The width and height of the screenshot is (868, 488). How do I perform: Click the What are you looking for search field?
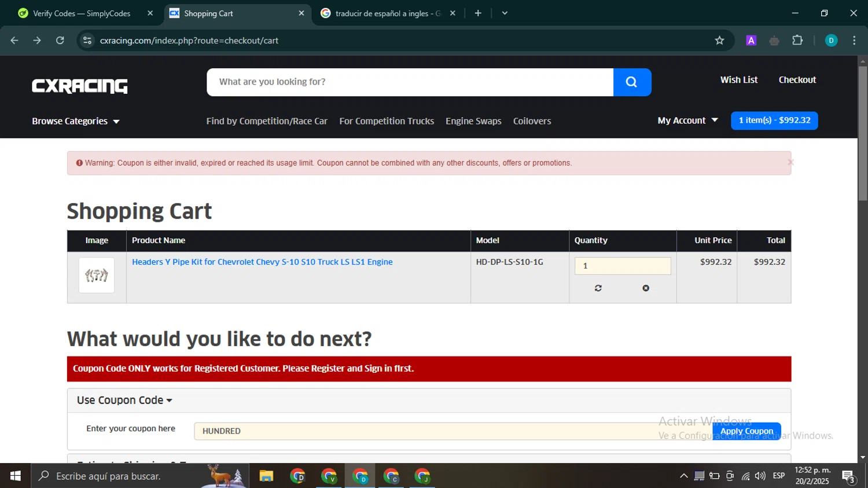410,82
